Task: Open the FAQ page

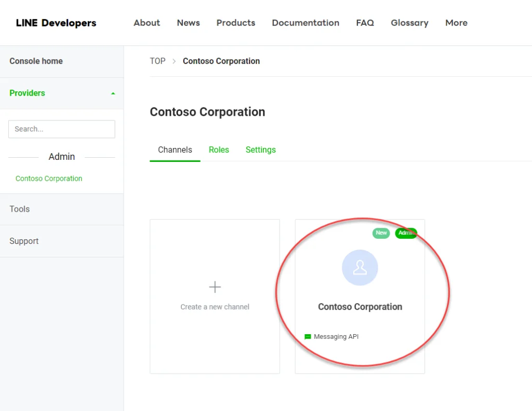Action: point(365,23)
